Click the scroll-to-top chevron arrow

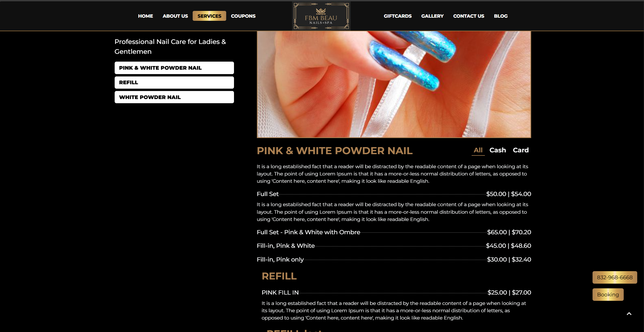tap(629, 314)
